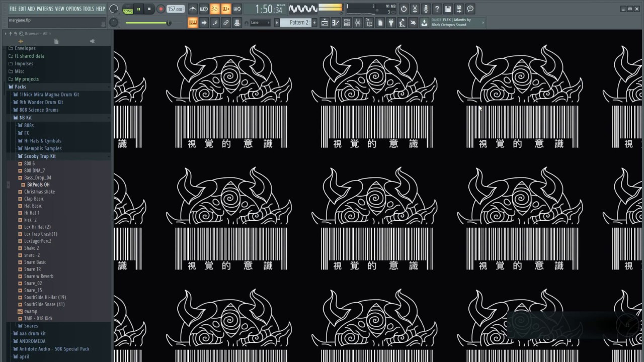Click the render export audio icon
This screenshot has width=644, height=362.
click(x=459, y=9)
